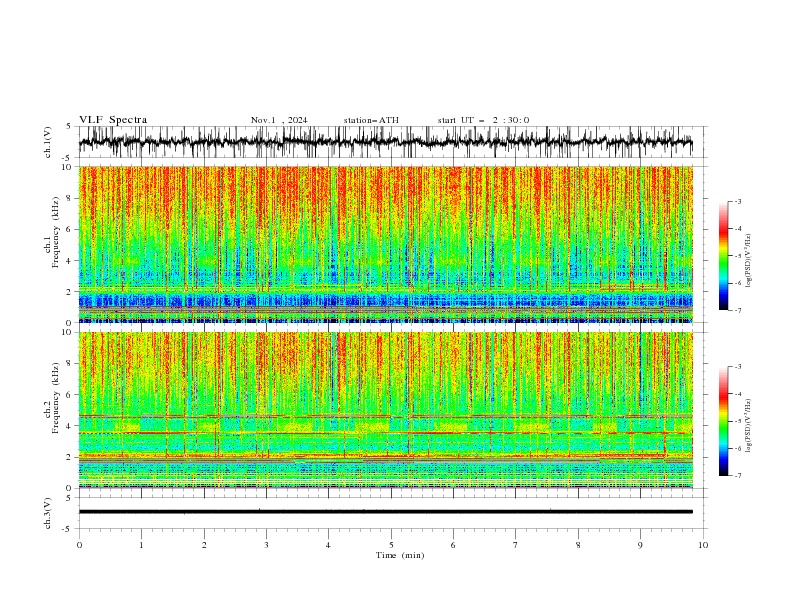Click the ch.2 colorbar 'log(PSD)(V²/Hz)' label
Viewport: 792px width, 612px height.
748,425
